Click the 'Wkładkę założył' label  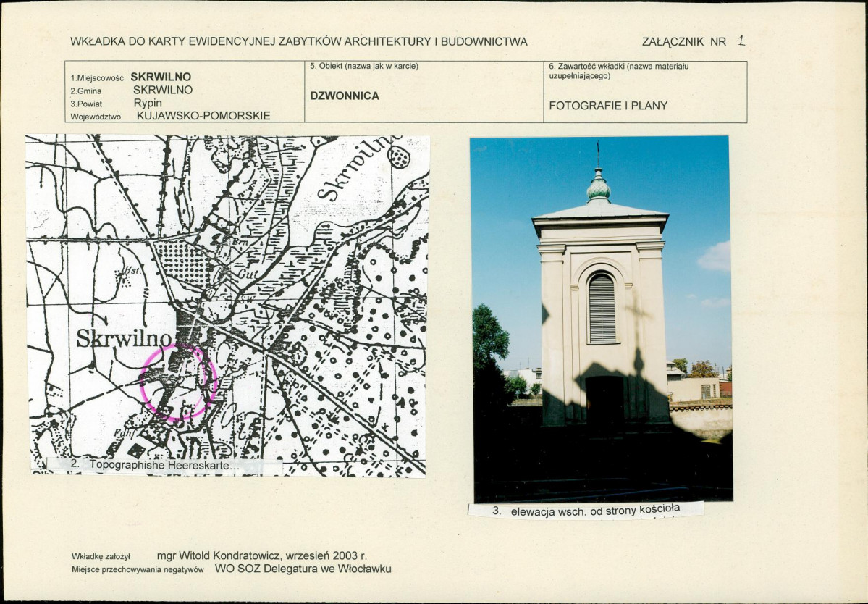tap(101, 556)
